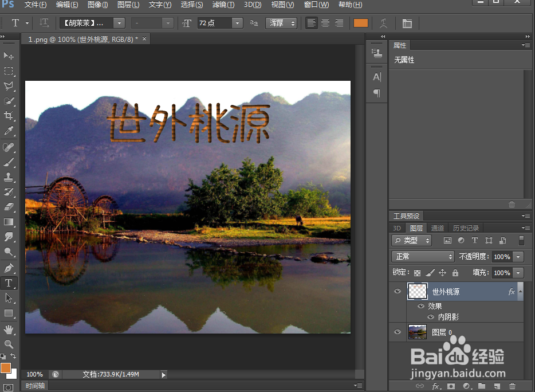535x392 pixels.
Task: Select the Quick Selection tool
Action: point(9,101)
